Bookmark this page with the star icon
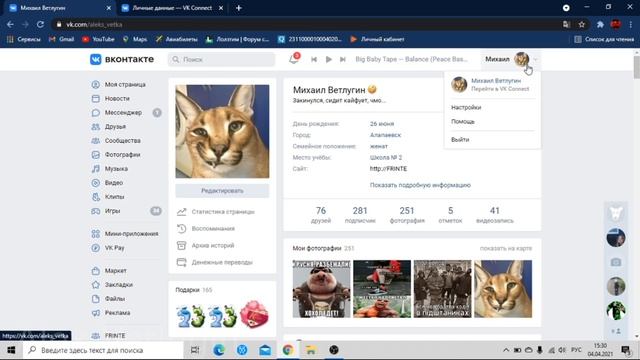This screenshot has height=360, width=640. 582,24
